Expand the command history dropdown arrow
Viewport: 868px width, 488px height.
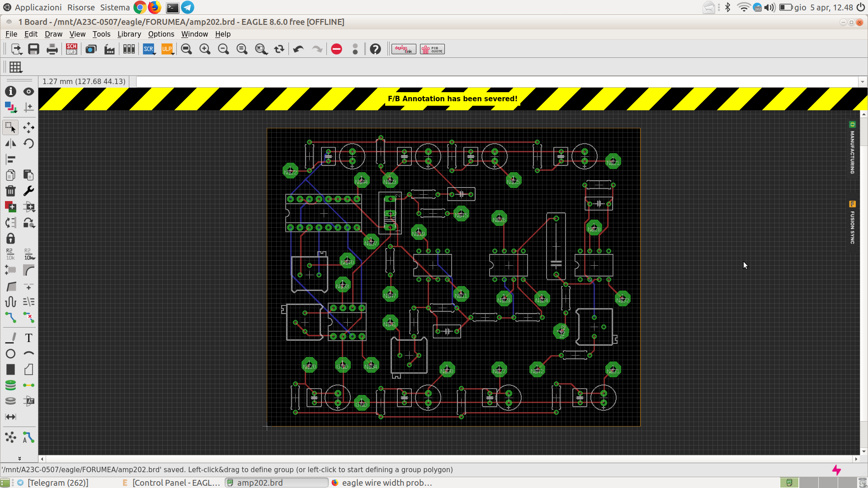coord(863,82)
